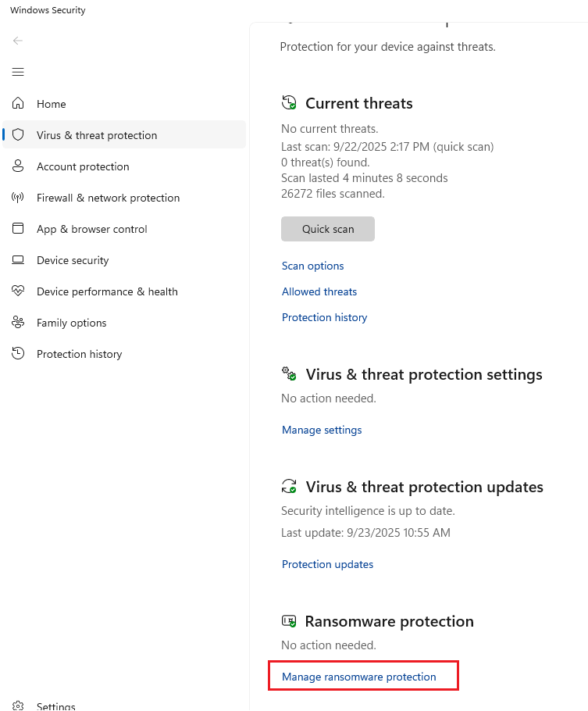Click the Virus & threat protection updates heading
The width and height of the screenshot is (588, 711).
coord(424,487)
